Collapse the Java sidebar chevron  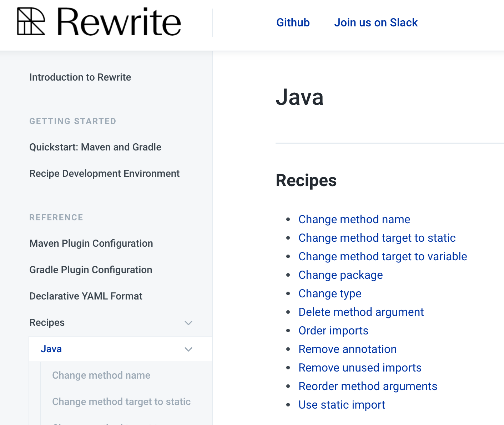tap(188, 349)
